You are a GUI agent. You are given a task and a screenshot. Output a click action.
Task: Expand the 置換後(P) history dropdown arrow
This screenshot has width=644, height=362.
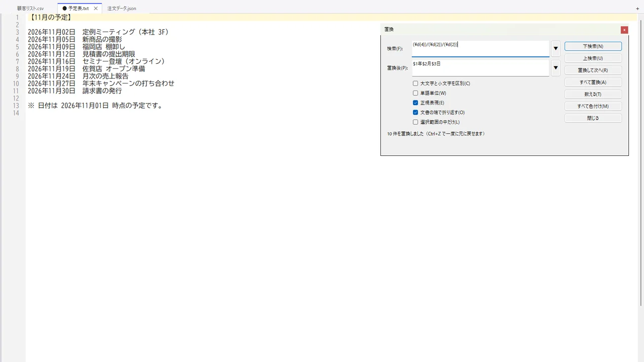tap(555, 68)
